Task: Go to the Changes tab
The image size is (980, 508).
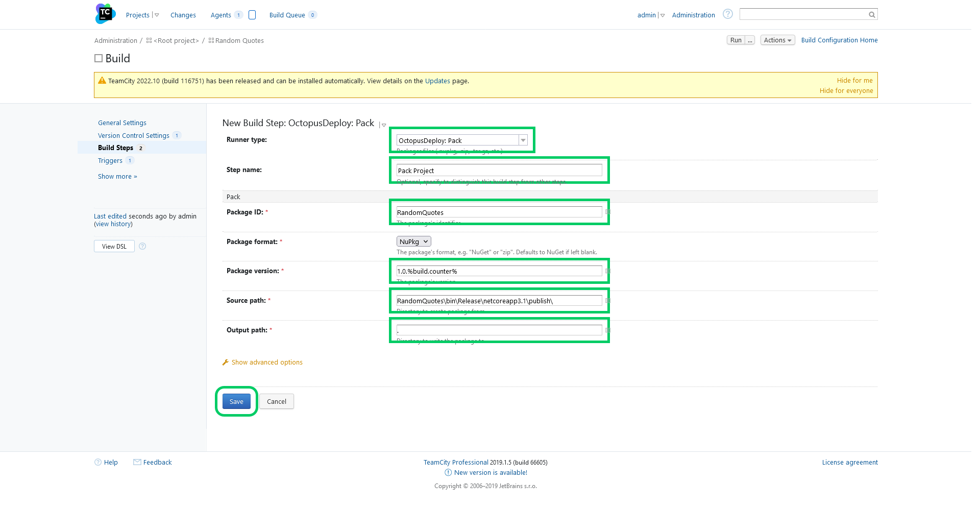Action: click(183, 15)
